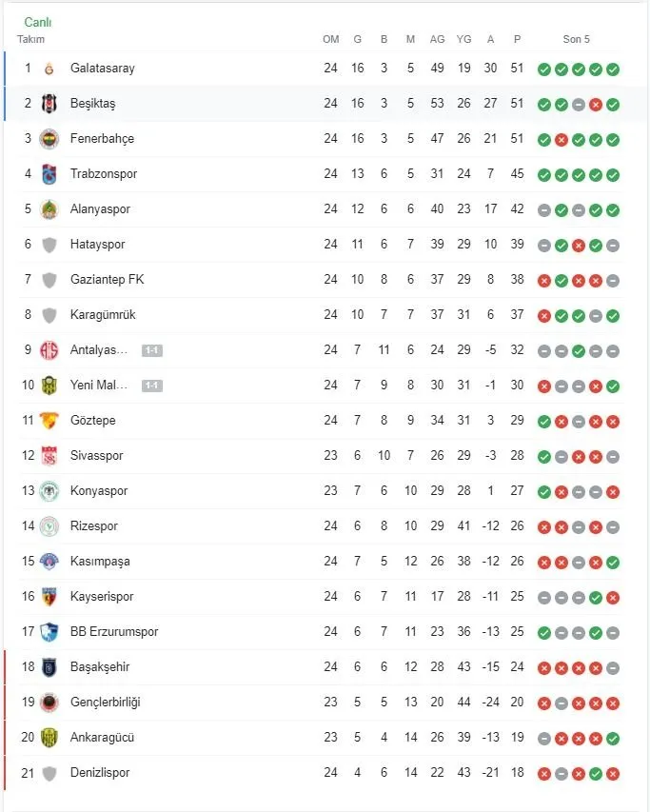Click the Fenerbahçe team badge
The image size is (650, 812).
click(49, 139)
